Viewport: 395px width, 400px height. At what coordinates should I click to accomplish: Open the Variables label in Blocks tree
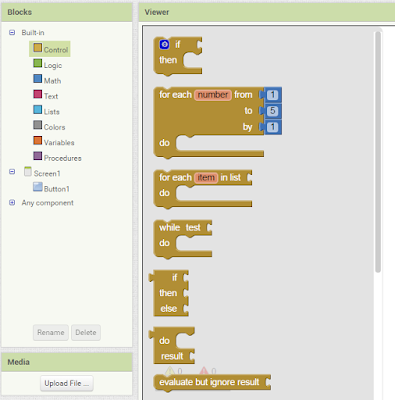[x=59, y=142]
